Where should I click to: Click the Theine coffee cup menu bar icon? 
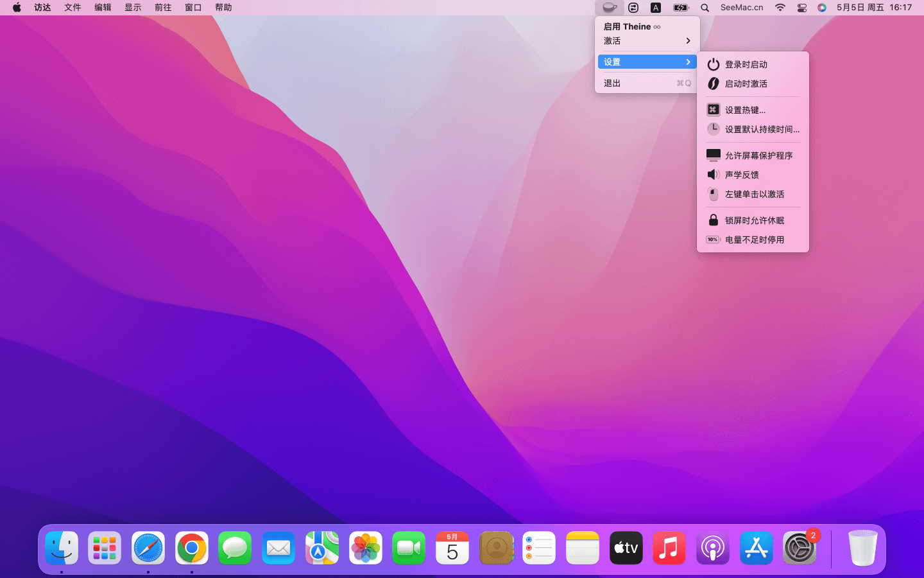609,8
